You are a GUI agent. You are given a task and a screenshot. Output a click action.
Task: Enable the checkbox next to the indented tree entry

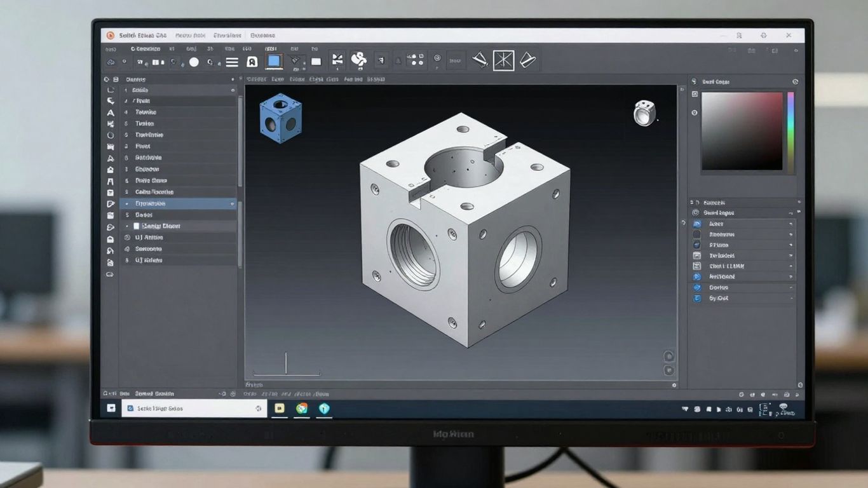pos(136,226)
